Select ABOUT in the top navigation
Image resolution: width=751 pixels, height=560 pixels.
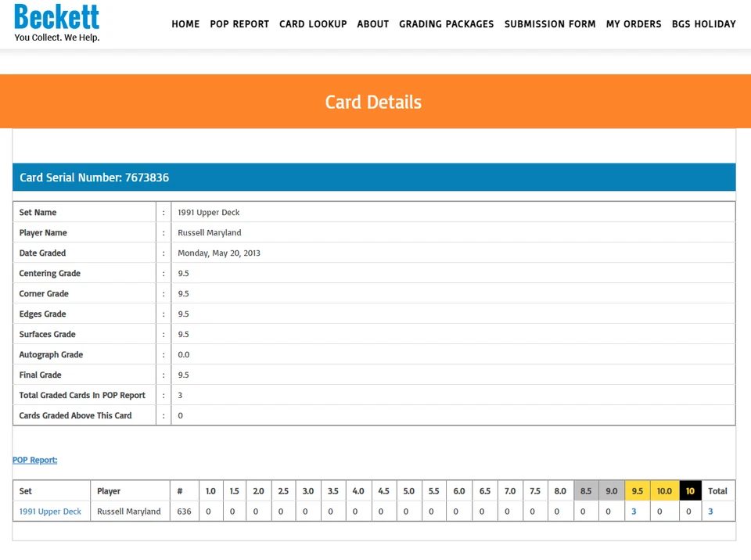(x=372, y=24)
